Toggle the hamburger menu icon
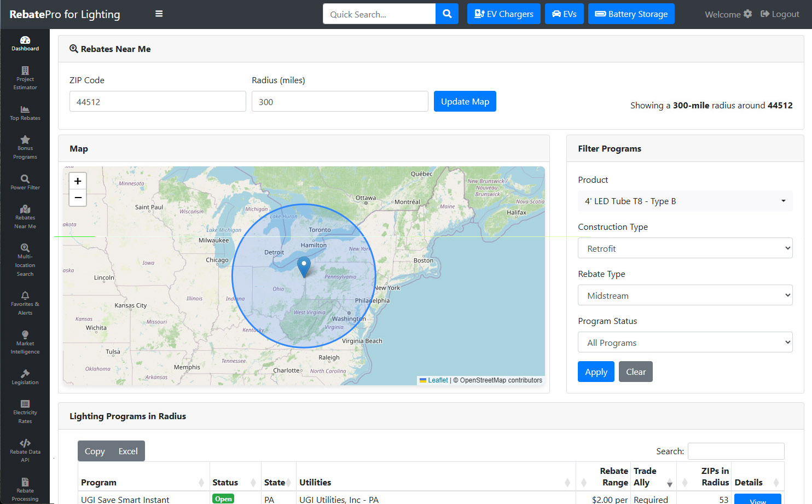The height and width of the screenshot is (504, 812). coord(159,14)
